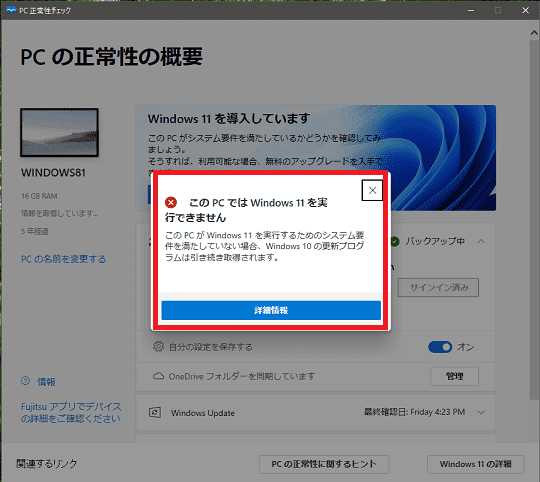Screen dimensions: 540x482
Task: Click the WINDOWS81 PC name text
Action: coord(53,172)
